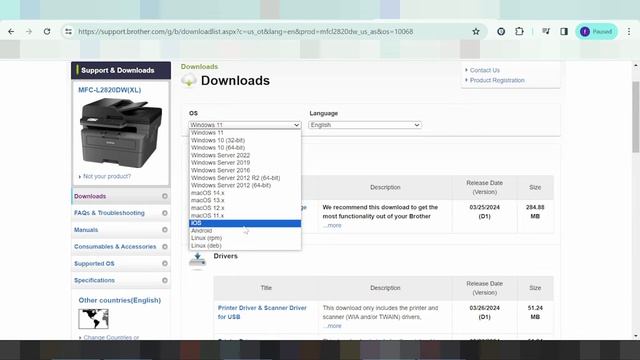
Task: Select the highlighted iOS option
Action: point(245,223)
